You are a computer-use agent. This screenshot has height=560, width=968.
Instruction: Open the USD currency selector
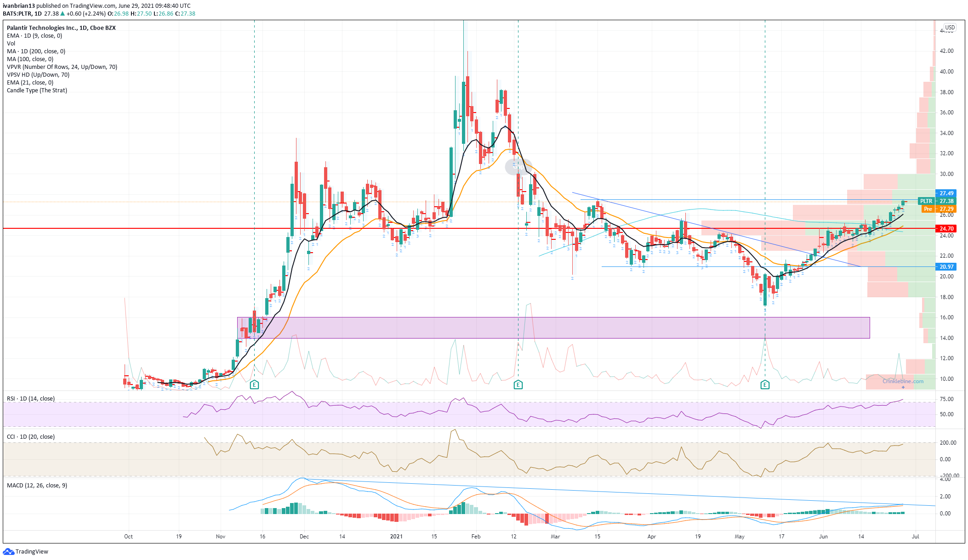tap(950, 28)
